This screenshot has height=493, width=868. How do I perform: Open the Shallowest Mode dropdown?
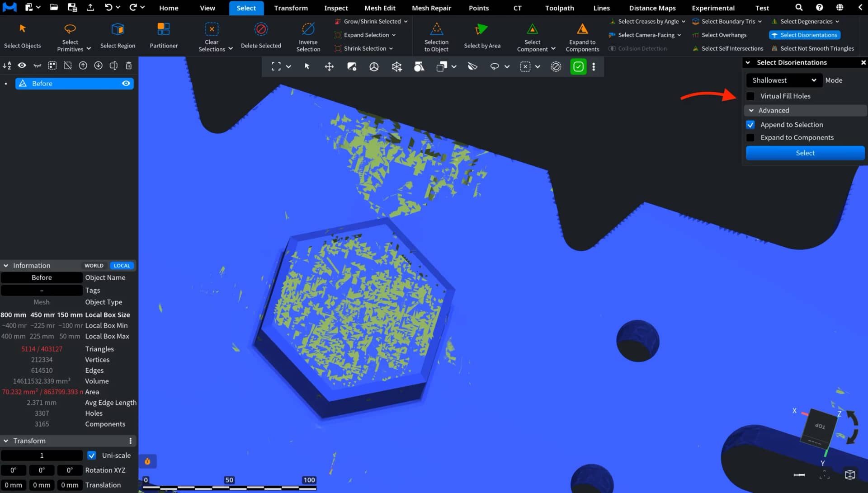pos(783,80)
